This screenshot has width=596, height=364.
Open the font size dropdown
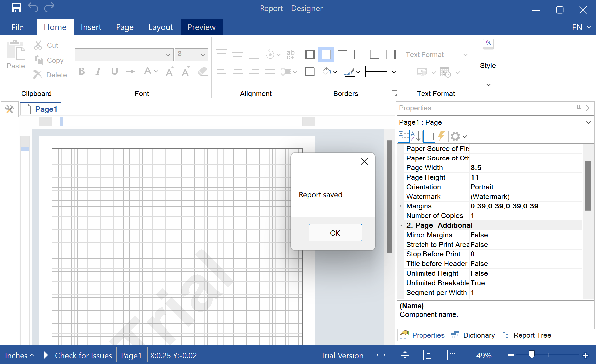(x=203, y=55)
